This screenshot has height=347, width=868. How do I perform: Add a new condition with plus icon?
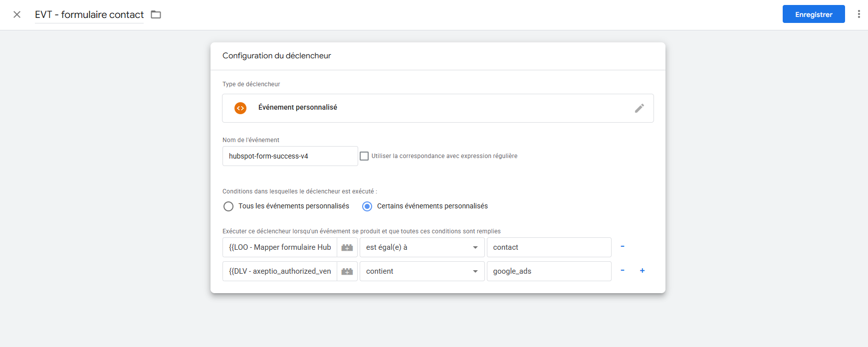click(x=642, y=271)
